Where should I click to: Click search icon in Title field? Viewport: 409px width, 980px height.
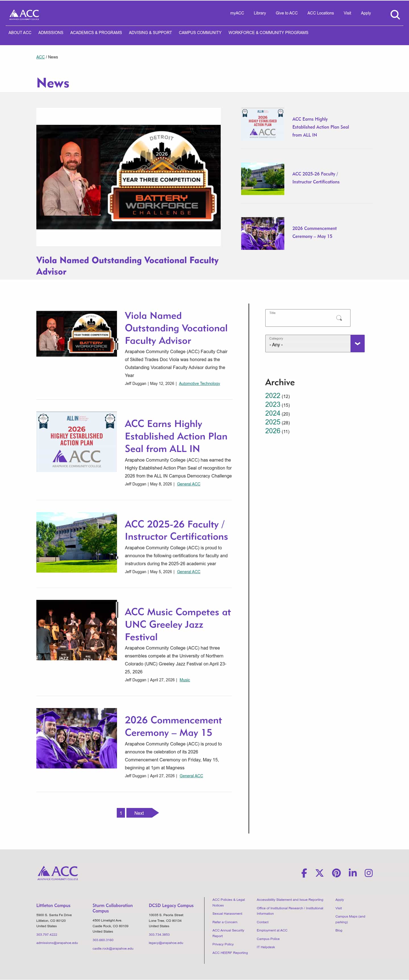[x=339, y=318]
